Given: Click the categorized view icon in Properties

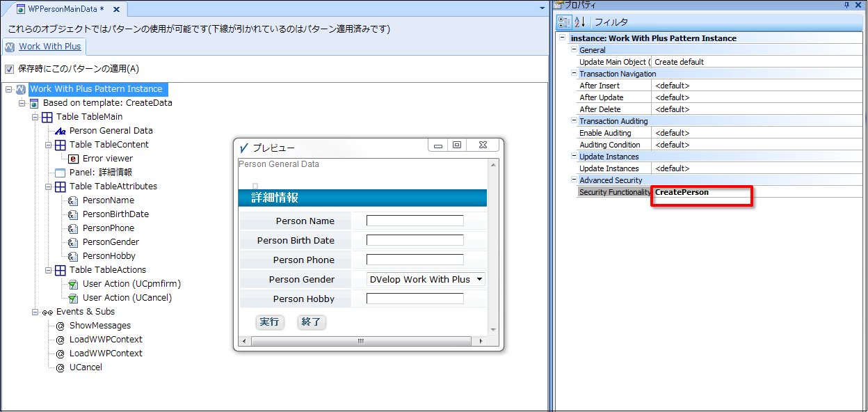Looking at the screenshot, I should click(x=565, y=22).
